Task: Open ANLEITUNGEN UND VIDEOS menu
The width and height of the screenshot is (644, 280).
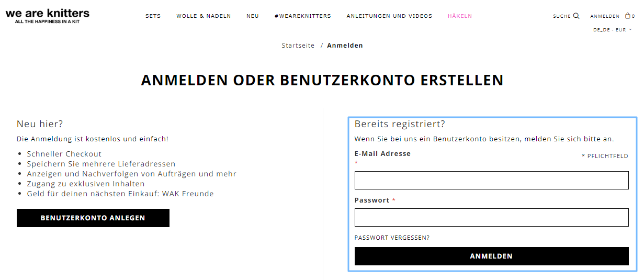Action: [x=389, y=16]
